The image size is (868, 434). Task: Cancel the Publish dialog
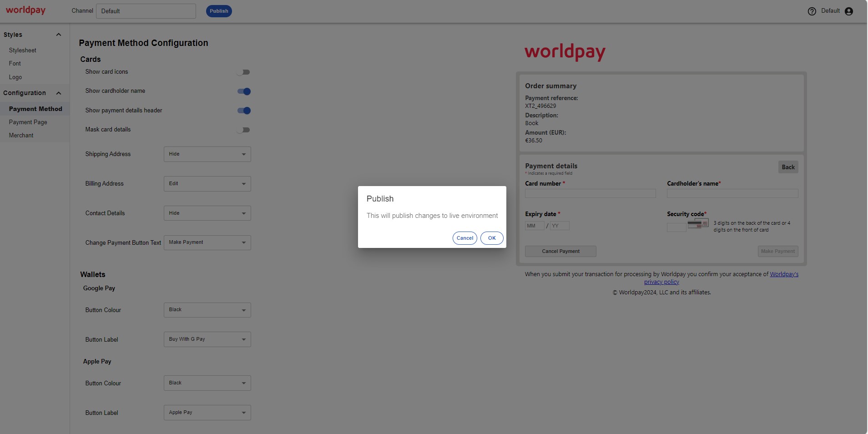pos(464,238)
